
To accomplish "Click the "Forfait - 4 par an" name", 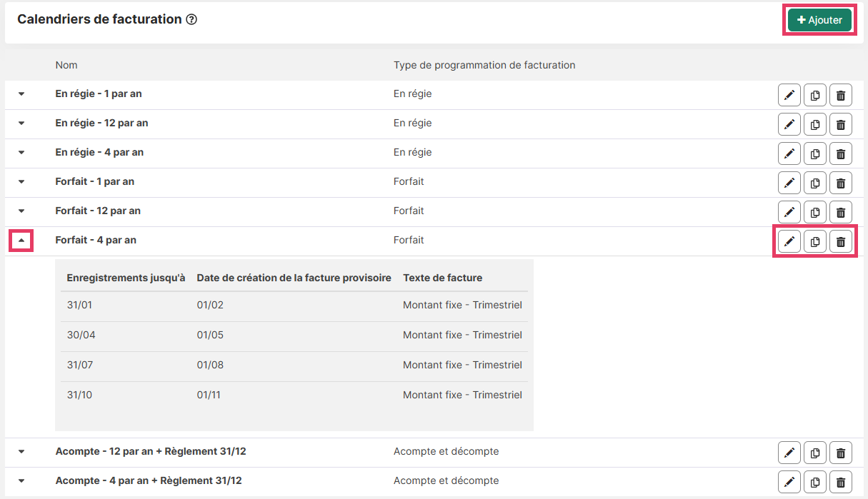I will (96, 240).
